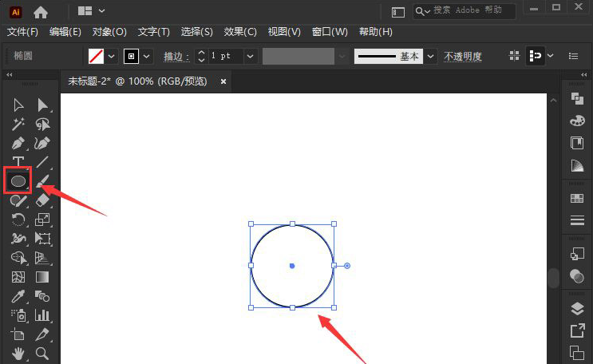Open the Arrange Documents icon
Viewport: 593px width, 364px height.
[x=85, y=11]
